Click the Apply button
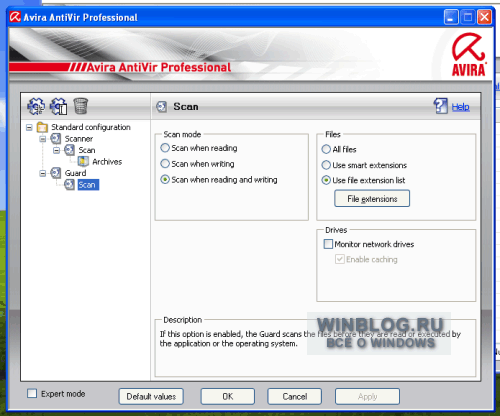The image size is (500, 416). 367,396
